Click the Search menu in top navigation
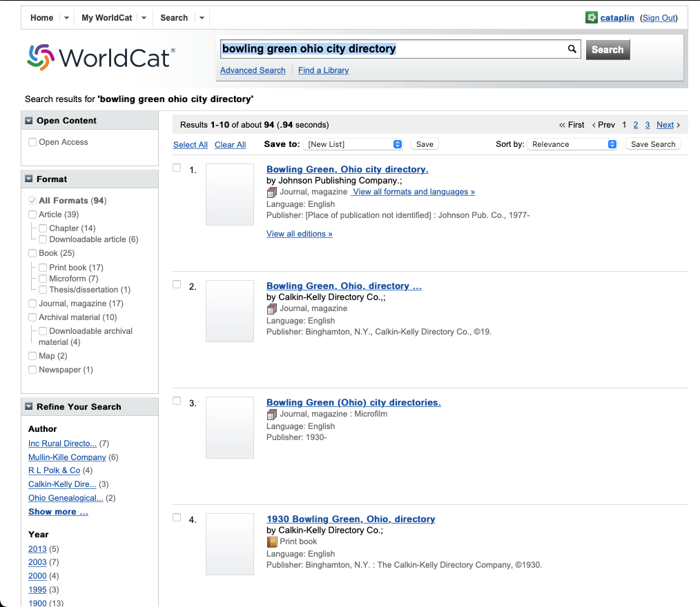 point(174,18)
